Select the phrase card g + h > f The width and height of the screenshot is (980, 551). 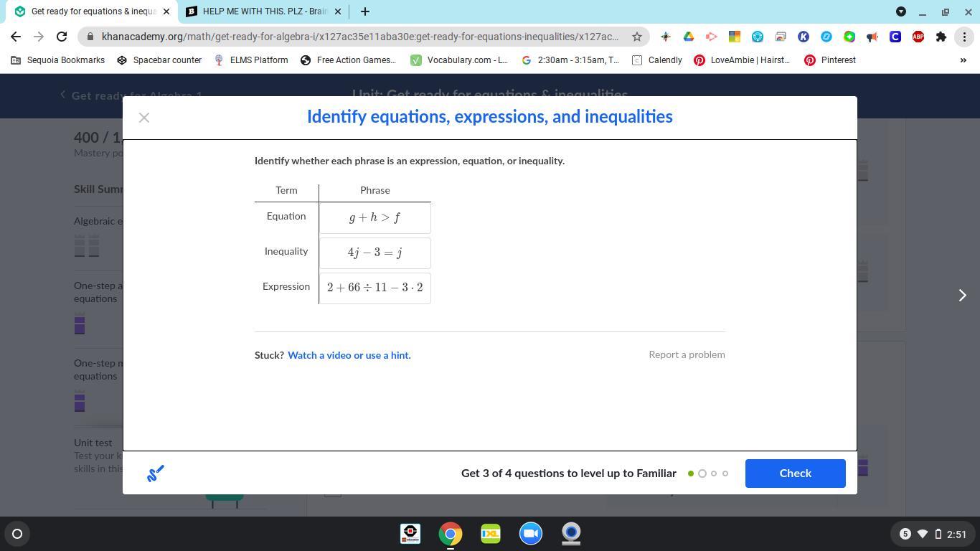pyautogui.click(x=374, y=217)
